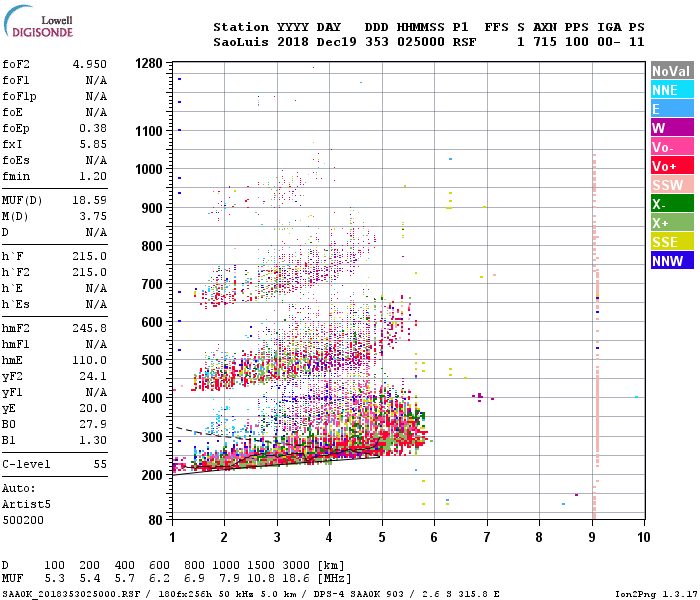Click the SAA0K_2018353025000.RSF filename
Viewport: 700px width, 600px height.
pyautogui.click(x=71, y=594)
